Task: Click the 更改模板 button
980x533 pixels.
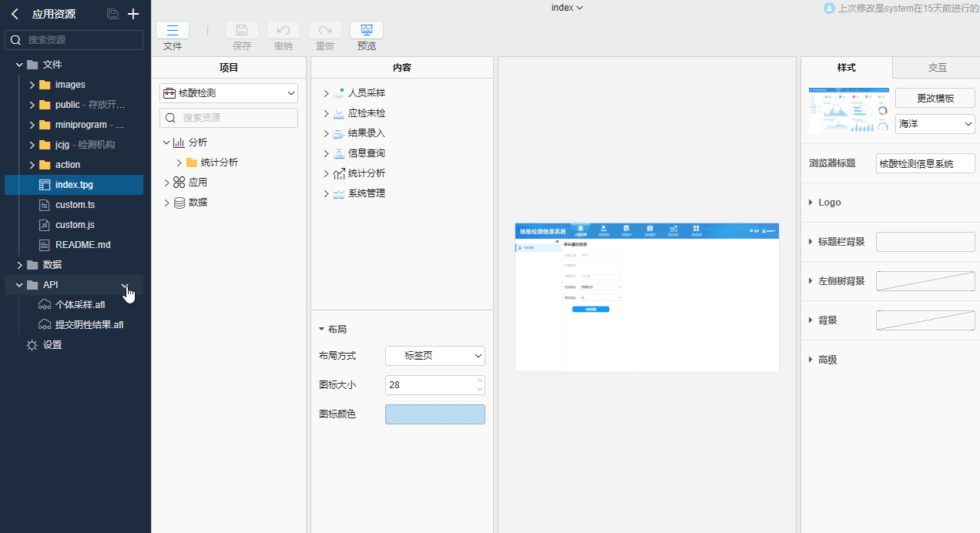Action: tap(935, 99)
